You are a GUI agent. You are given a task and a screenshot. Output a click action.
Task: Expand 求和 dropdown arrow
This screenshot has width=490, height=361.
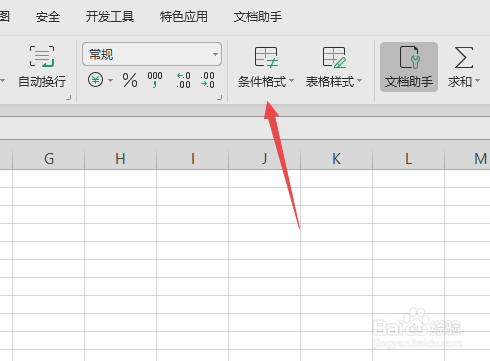[x=477, y=81]
